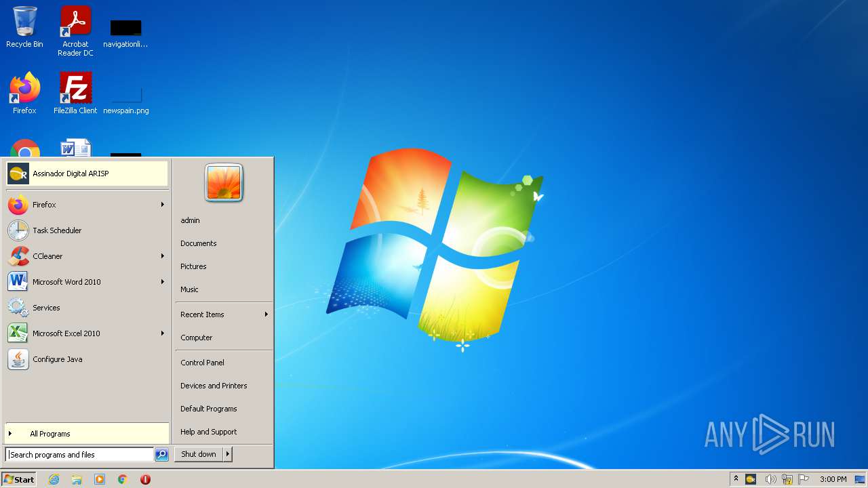Click the Word 2010 icon in Start menu

(x=18, y=282)
